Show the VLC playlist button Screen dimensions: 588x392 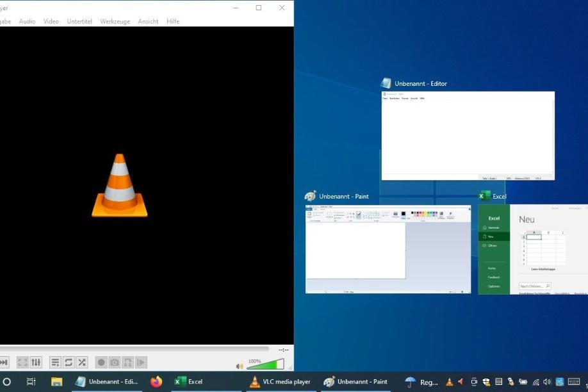click(55, 363)
